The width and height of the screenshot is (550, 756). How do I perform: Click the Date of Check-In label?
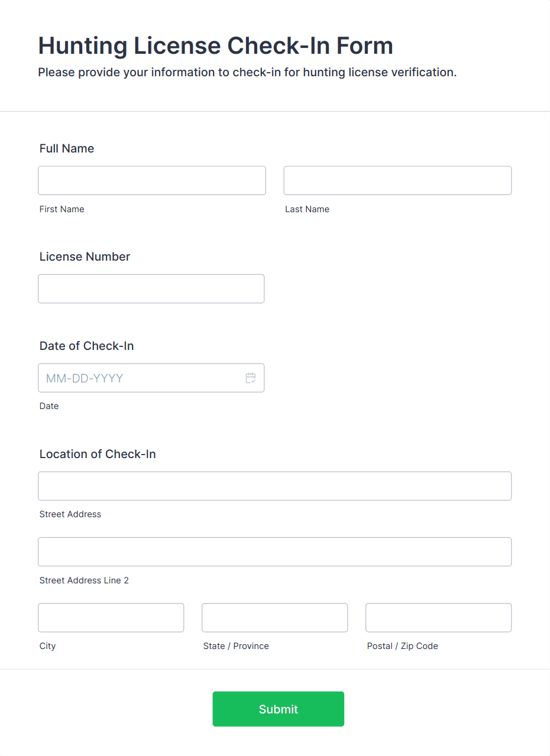86,346
